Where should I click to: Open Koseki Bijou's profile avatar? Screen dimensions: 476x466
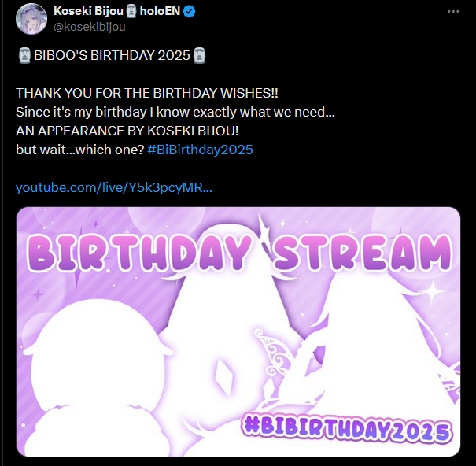tap(31, 19)
